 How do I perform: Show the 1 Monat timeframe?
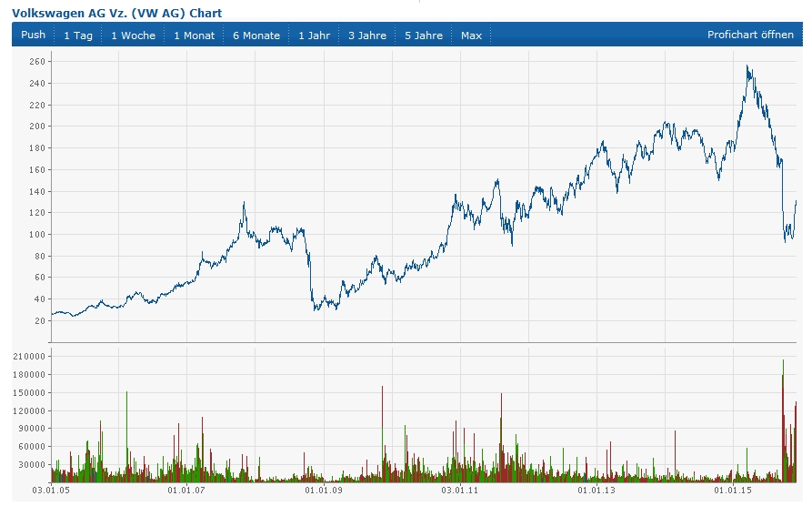[195, 35]
